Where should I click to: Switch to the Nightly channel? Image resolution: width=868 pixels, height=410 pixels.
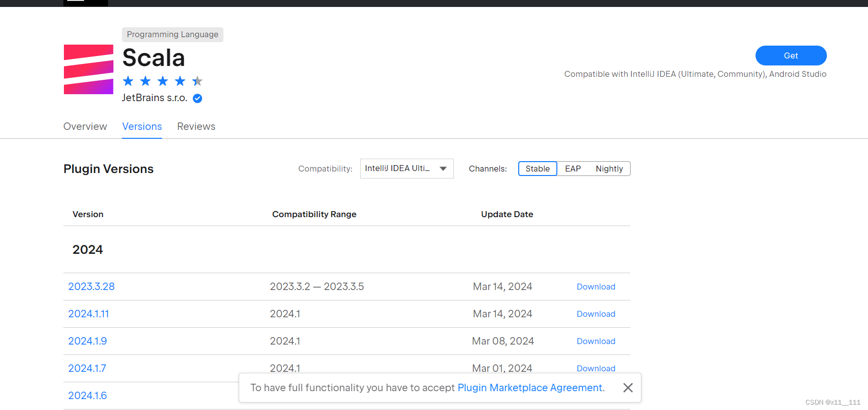pos(609,169)
